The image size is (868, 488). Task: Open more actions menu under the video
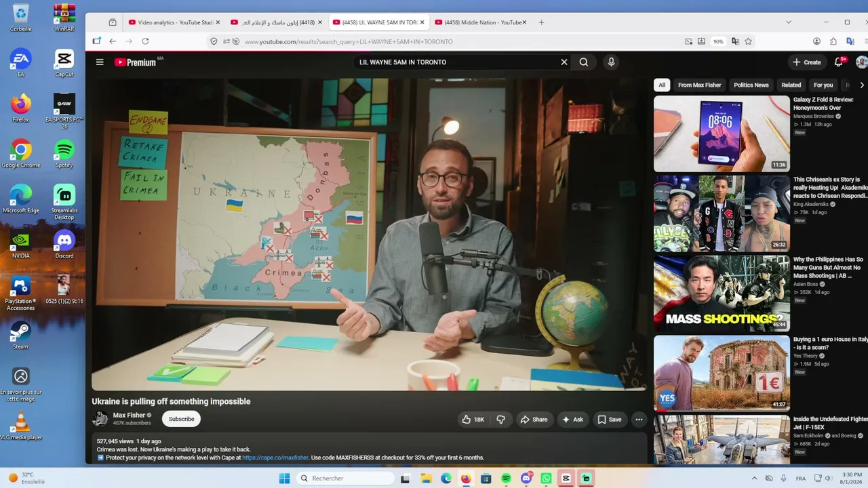coord(639,420)
